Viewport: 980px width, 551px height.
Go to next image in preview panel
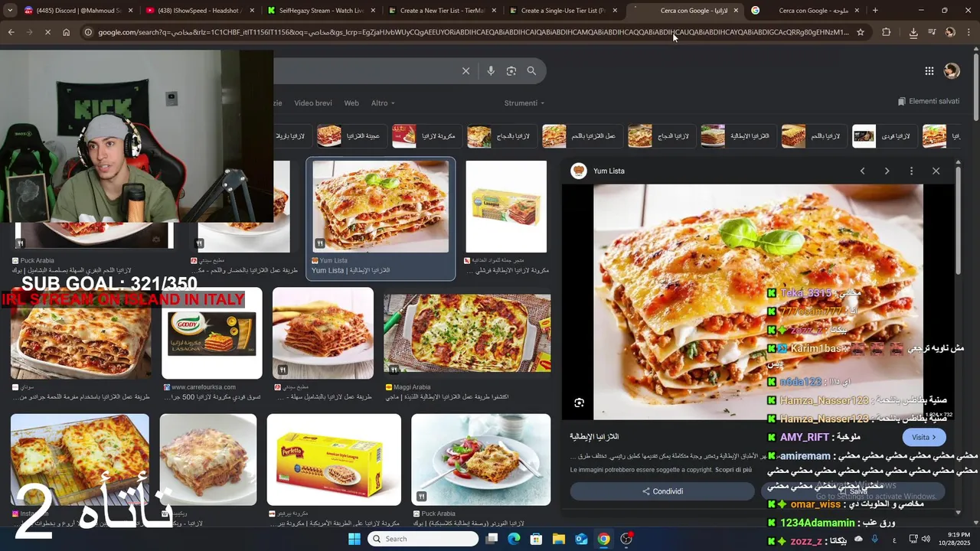click(887, 171)
